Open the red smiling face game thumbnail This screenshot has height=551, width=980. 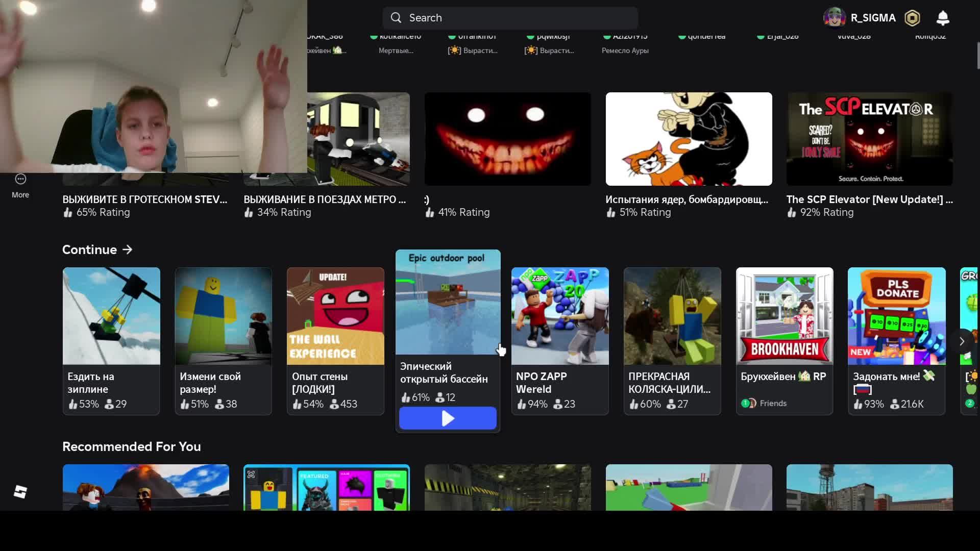coord(508,139)
